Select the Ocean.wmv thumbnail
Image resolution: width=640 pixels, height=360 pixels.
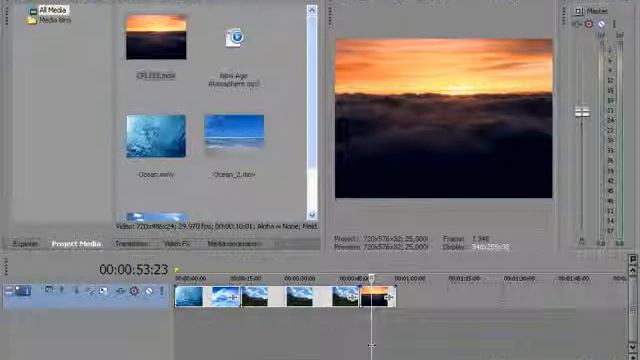coord(156,136)
